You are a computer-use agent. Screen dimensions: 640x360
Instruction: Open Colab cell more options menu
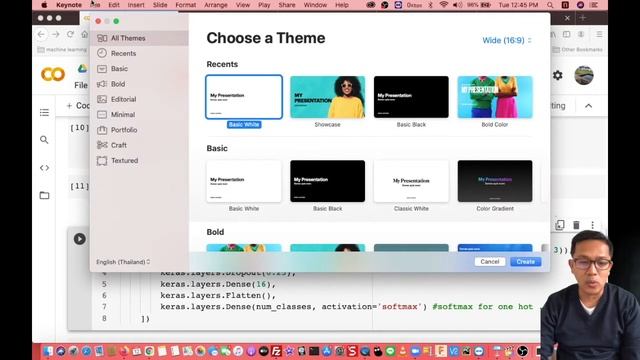click(x=592, y=225)
